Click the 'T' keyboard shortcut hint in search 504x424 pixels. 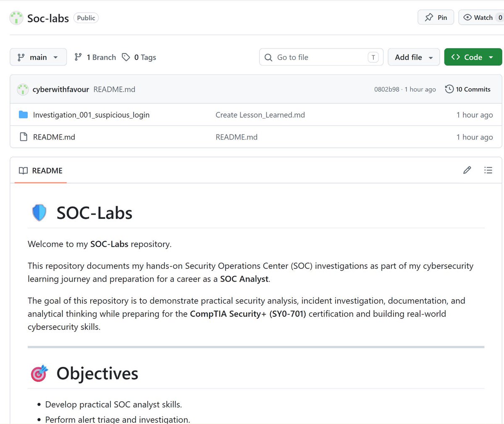373,58
